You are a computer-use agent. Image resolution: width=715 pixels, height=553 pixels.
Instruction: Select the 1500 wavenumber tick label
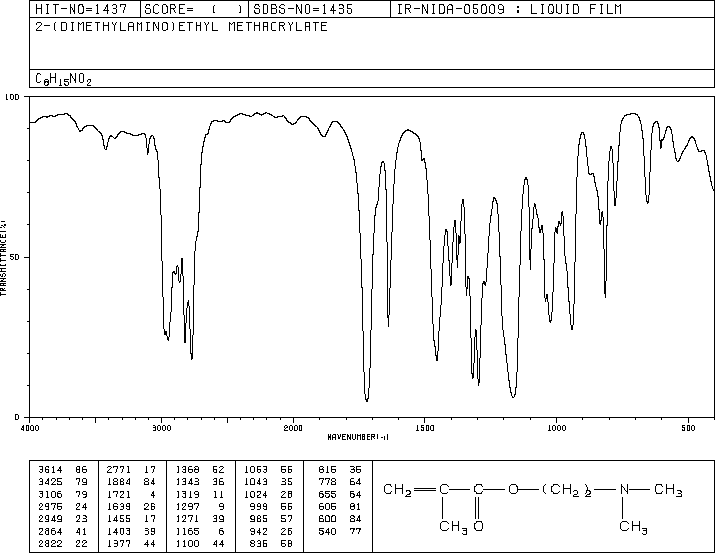(x=424, y=428)
